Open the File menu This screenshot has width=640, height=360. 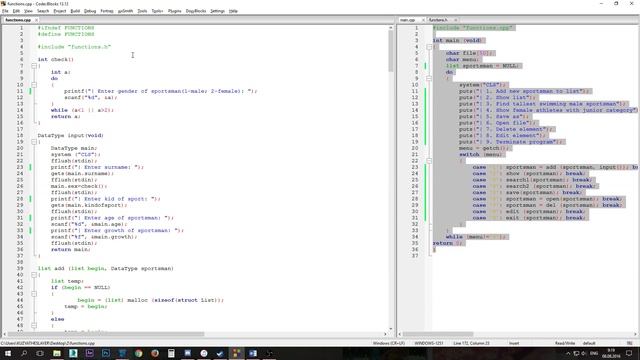point(5,11)
